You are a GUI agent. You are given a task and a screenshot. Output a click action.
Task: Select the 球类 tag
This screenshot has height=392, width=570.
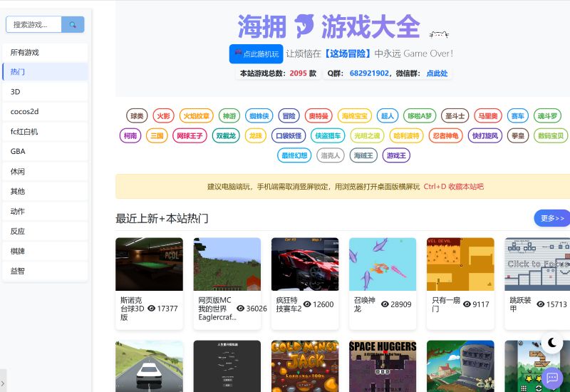click(137, 116)
